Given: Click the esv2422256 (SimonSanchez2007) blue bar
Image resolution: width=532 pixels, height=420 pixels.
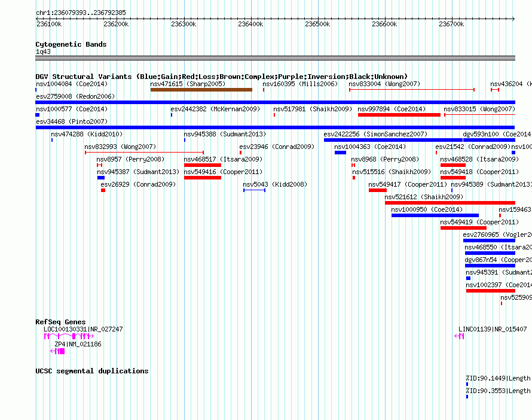Looking at the screenshot, I should point(393,140).
